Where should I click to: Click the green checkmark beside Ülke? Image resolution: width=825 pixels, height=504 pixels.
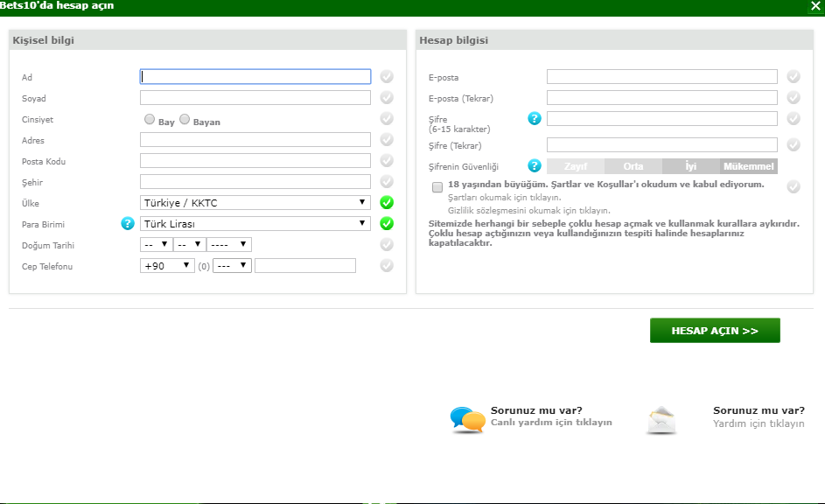click(x=387, y=202)
